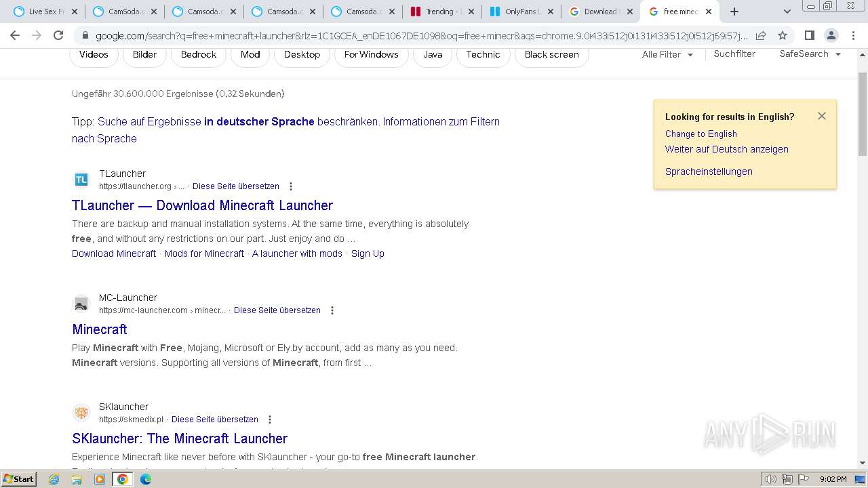Close the Trending tab
The height and width of the screenshot is (488, 868).
coord(470,12)
